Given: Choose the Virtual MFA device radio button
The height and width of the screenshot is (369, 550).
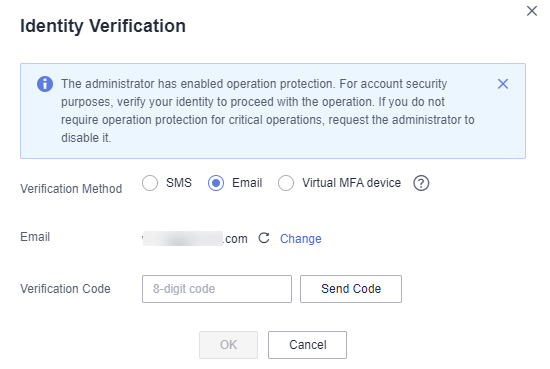Looking at the screenshot, I should point(286,183).
